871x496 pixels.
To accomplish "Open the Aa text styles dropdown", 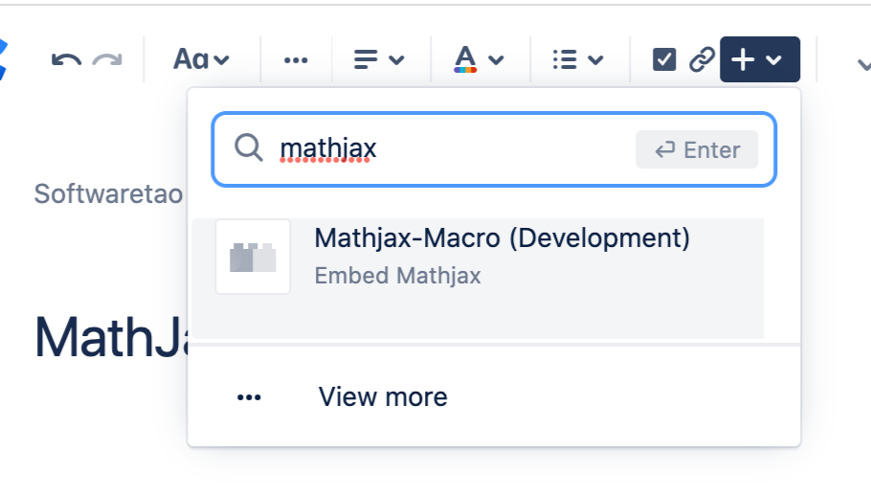I will point(201,60).
